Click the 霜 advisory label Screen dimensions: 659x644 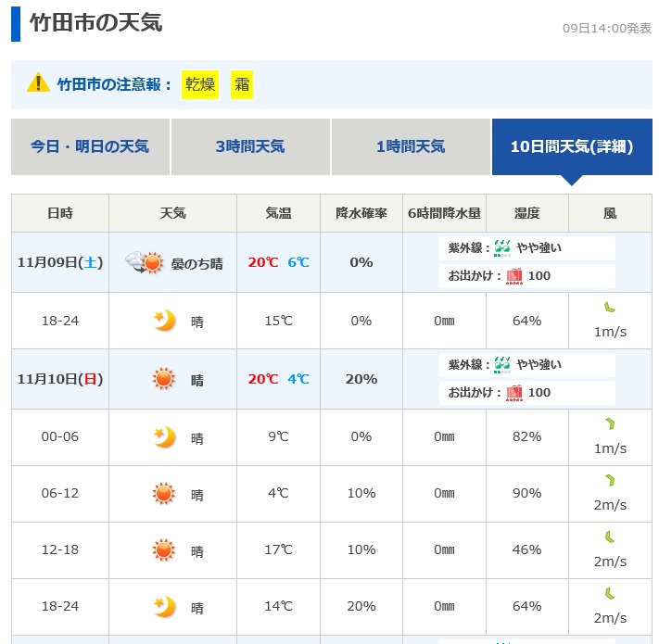[242, 84]
